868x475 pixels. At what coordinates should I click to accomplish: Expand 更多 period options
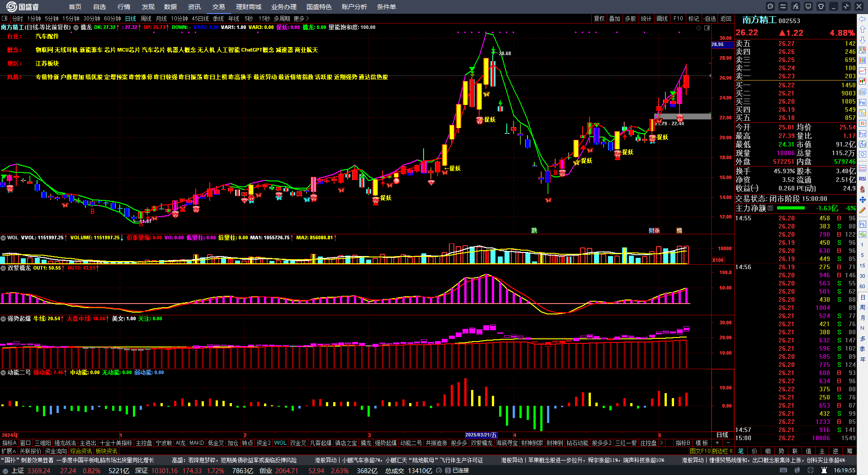click(301, 19)
